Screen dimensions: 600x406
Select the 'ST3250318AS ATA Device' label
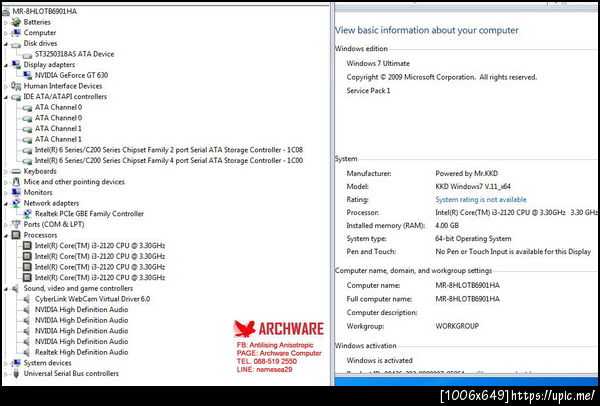74,54
